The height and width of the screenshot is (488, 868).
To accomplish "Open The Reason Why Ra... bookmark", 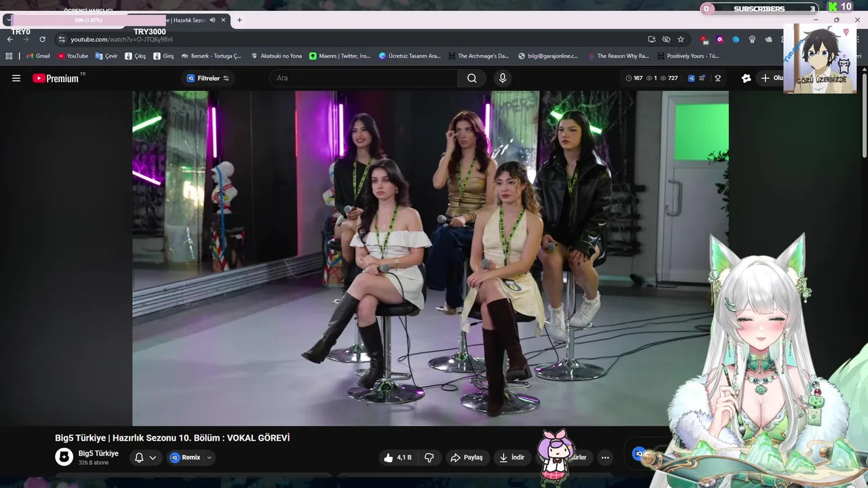I will [x=618, y=56].
